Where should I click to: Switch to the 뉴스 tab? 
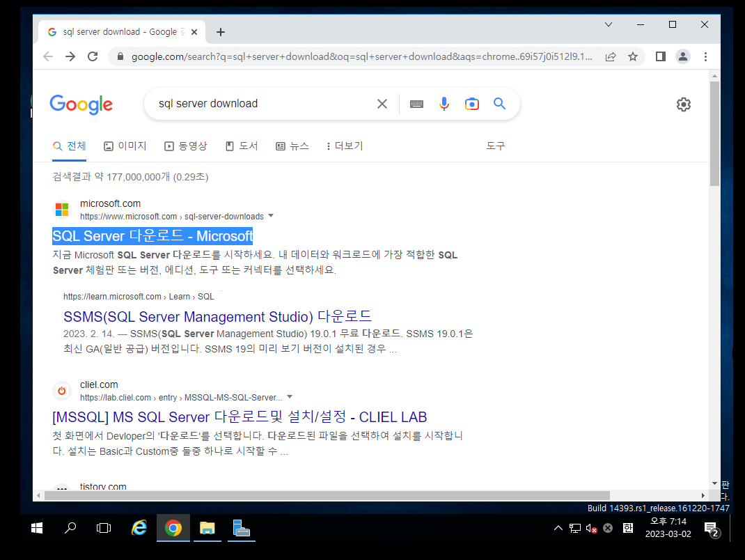coord(292,146)
